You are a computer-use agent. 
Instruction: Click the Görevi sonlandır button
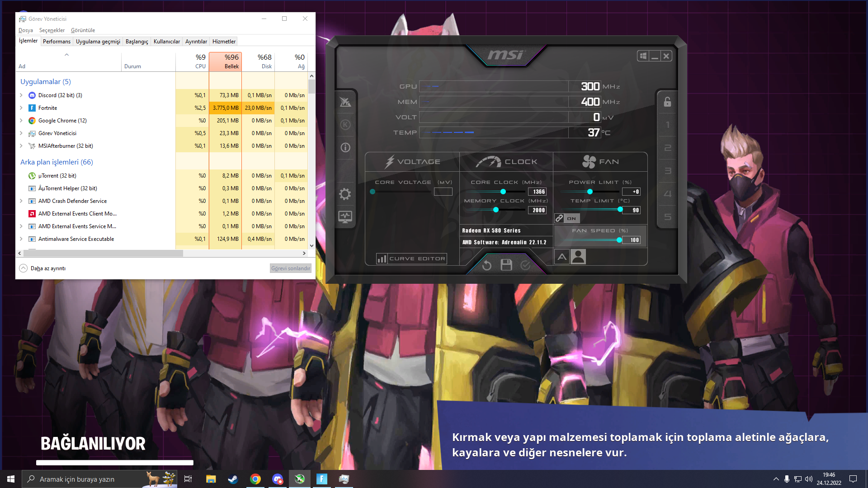tap(290, 268)
